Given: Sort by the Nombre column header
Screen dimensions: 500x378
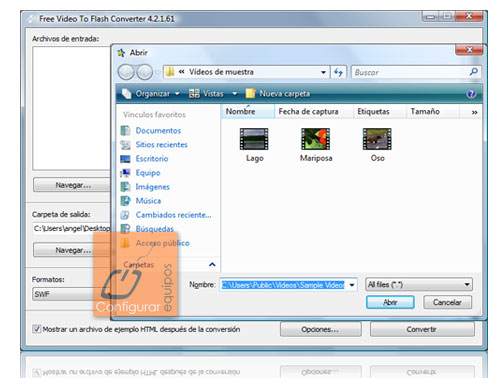Looking at the screenshot, I should click(248, 112).
